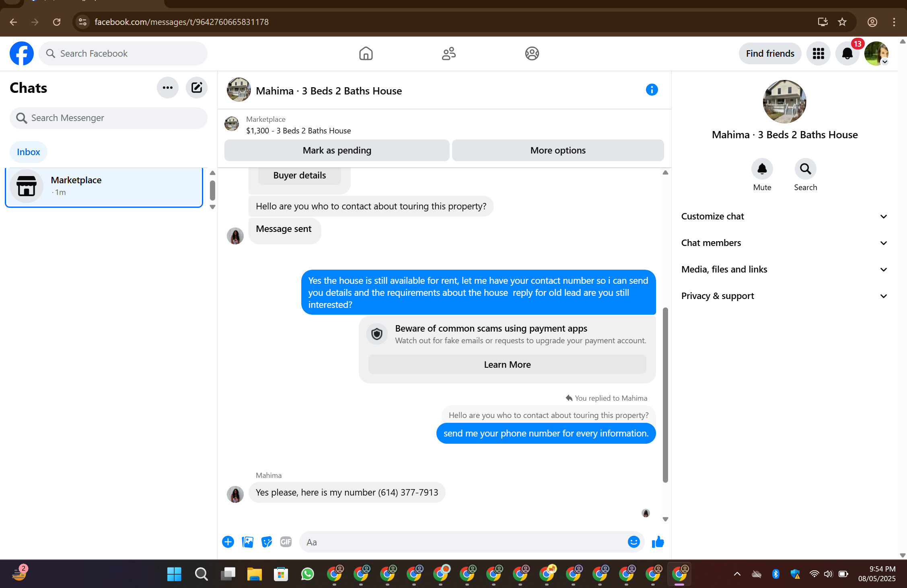
Task: Bookmark this page with the star icon
Action: (x=842, y=22)
